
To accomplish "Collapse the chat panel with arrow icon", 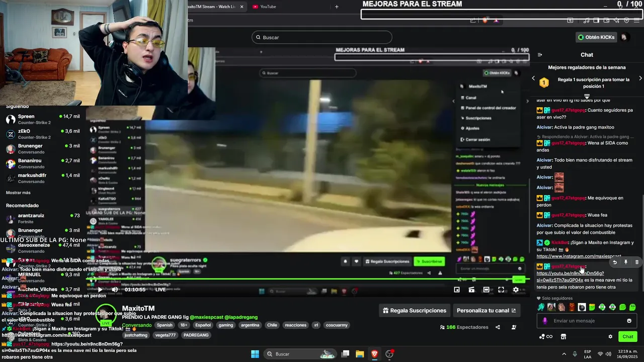I will click(540, 55).
